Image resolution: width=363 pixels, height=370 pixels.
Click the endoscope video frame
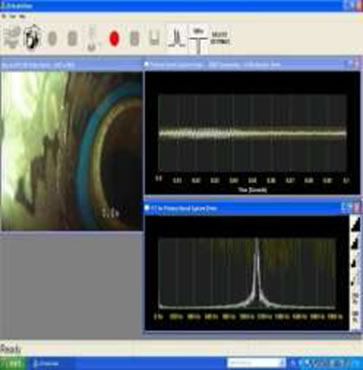coord(72,151)
